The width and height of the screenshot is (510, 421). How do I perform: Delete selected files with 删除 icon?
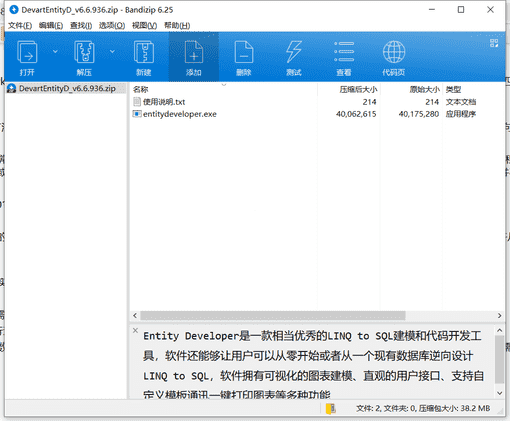pos(244,57)
